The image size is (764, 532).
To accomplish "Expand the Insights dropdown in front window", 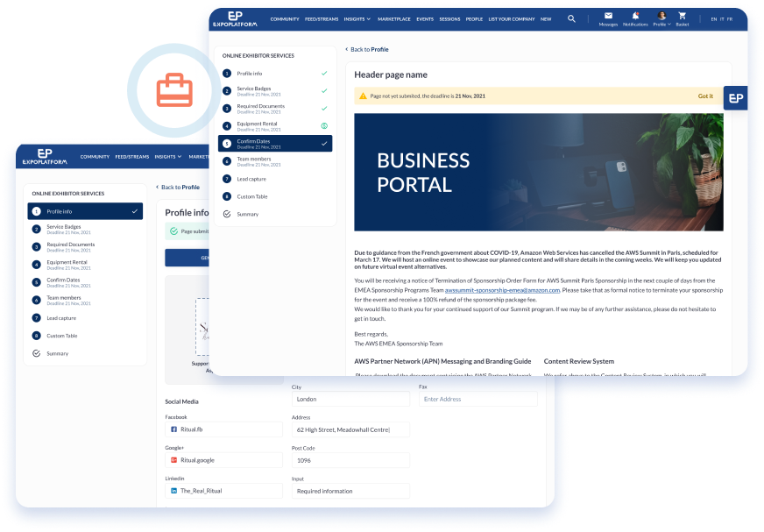I will point(357,19).
